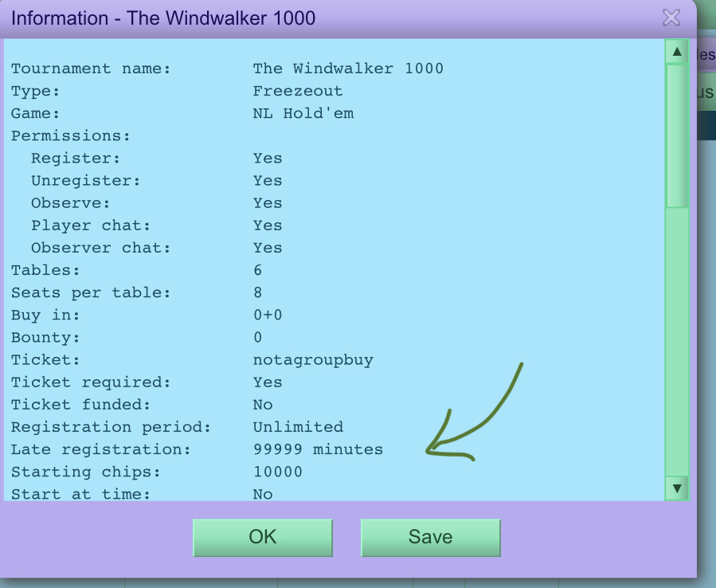Click the '99999 minutes' late registration value
The image size is (716, 588).
point(318,449)
